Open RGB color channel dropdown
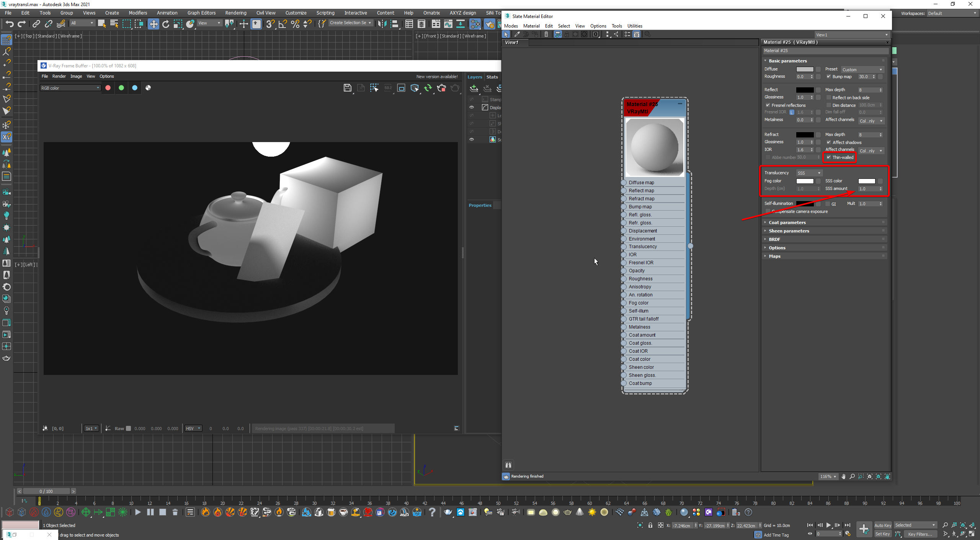 coord(70,88)
